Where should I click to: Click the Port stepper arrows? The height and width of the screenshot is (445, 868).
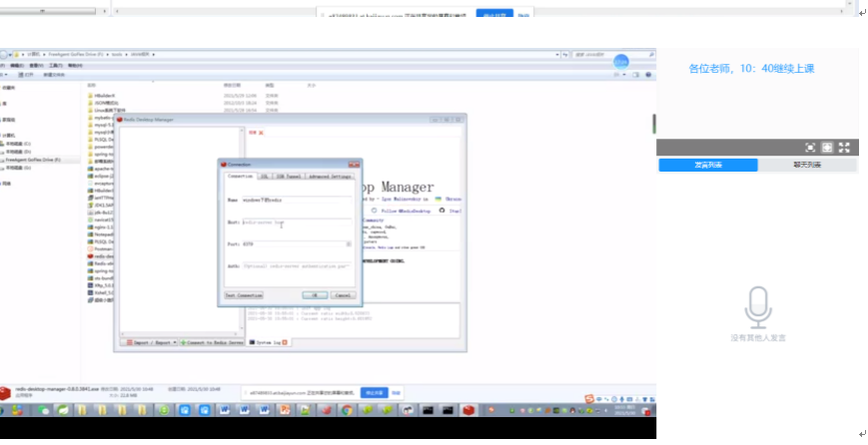(x=349, y=243)
